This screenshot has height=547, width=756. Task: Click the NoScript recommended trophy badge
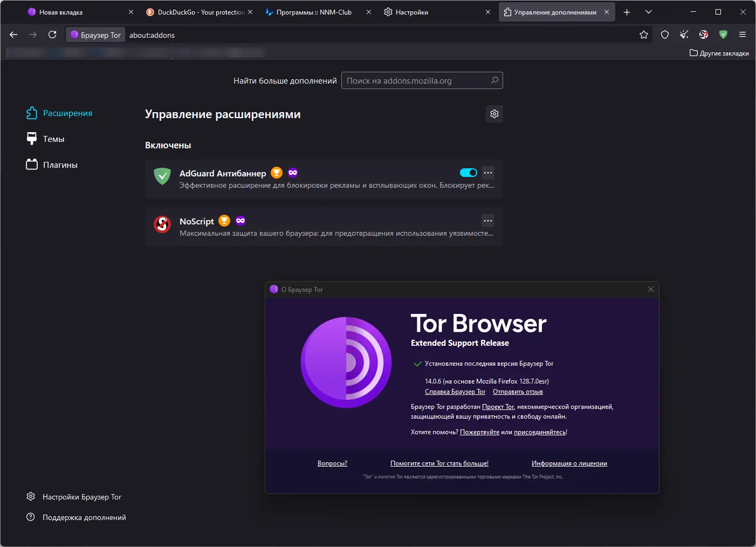tap(224, 221)
